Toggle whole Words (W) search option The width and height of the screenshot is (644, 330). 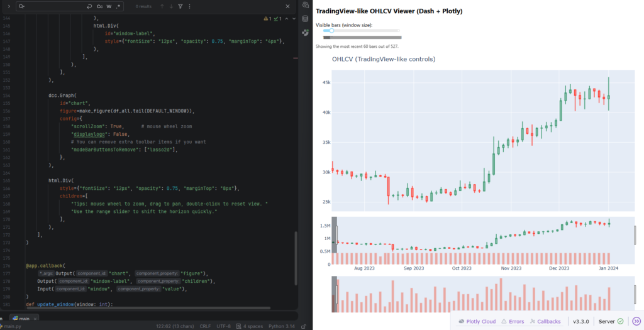pyautogui.click(x=109, y=6)
